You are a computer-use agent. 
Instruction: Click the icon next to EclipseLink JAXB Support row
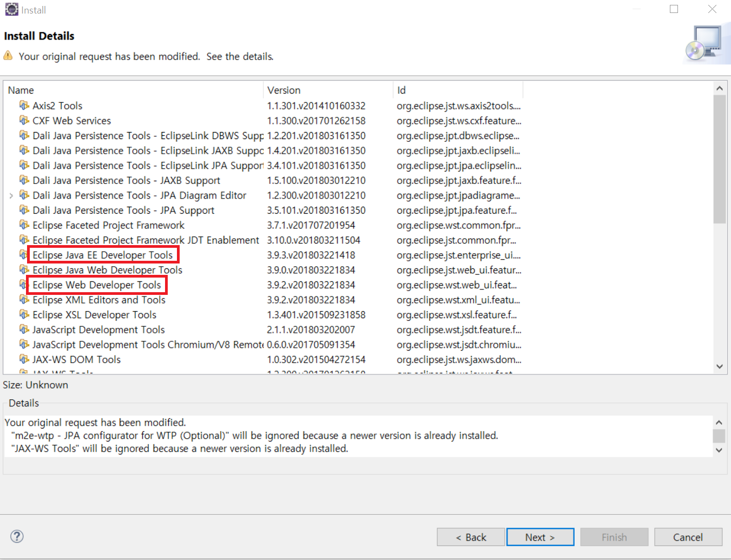click(x=24, y=150)
